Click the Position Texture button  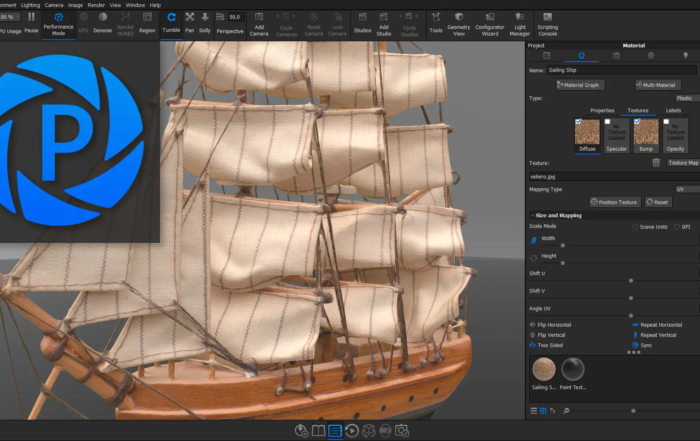[x=615, y=202]
